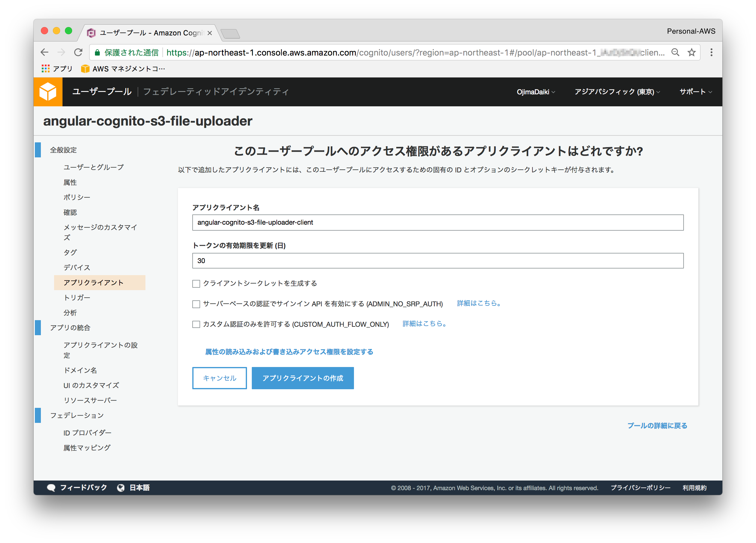The width and height of the screenshot is (756, 543).
Task: Open 詳細はこちら link for CUSTOM_AUTH_FLOW_ONLY
Action: [x=424, y=323]
